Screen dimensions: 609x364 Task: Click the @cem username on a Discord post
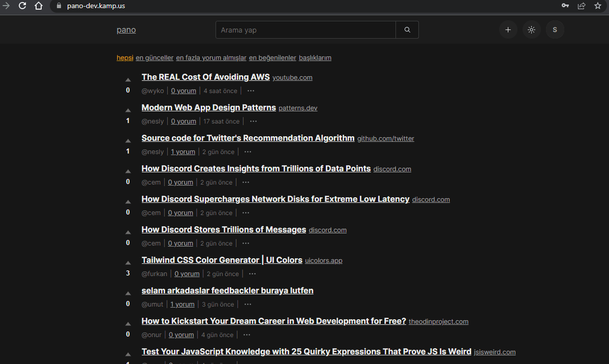151,182
